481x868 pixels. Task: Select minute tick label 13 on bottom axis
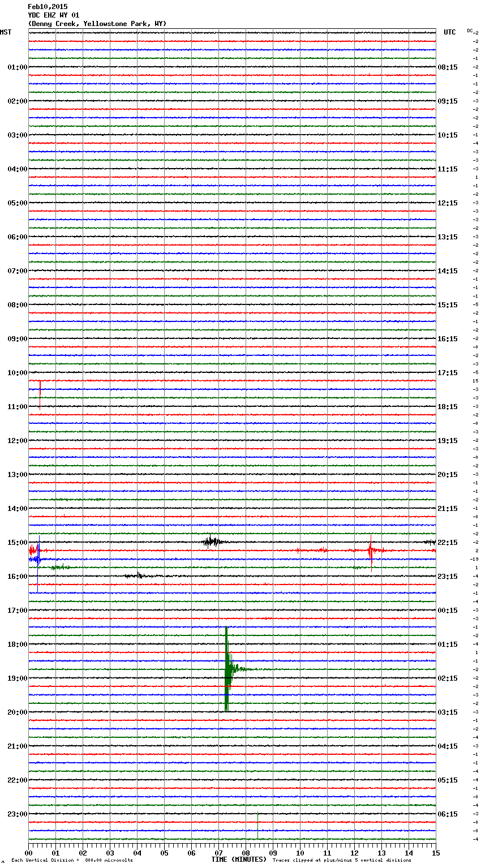click(x=381, y=853)
